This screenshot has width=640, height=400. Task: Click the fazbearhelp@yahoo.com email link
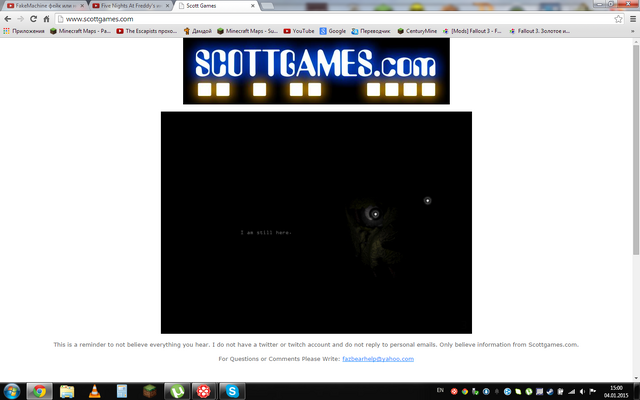(378, 359)
